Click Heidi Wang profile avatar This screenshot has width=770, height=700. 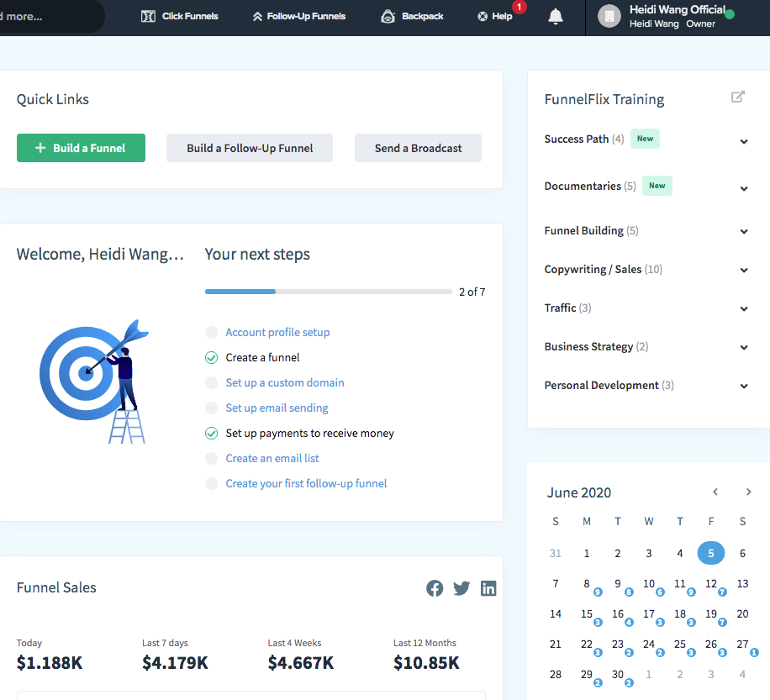tap(609, 17)
